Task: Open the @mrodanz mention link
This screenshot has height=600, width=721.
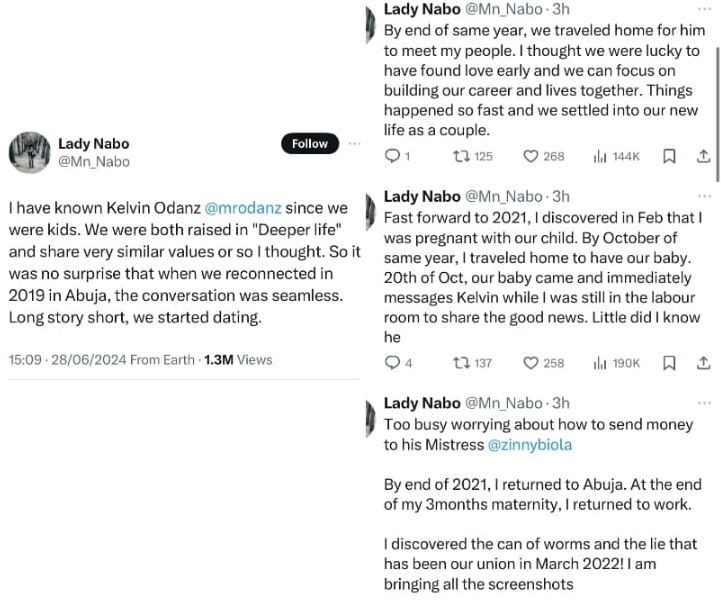Action: tap(243, 208)
